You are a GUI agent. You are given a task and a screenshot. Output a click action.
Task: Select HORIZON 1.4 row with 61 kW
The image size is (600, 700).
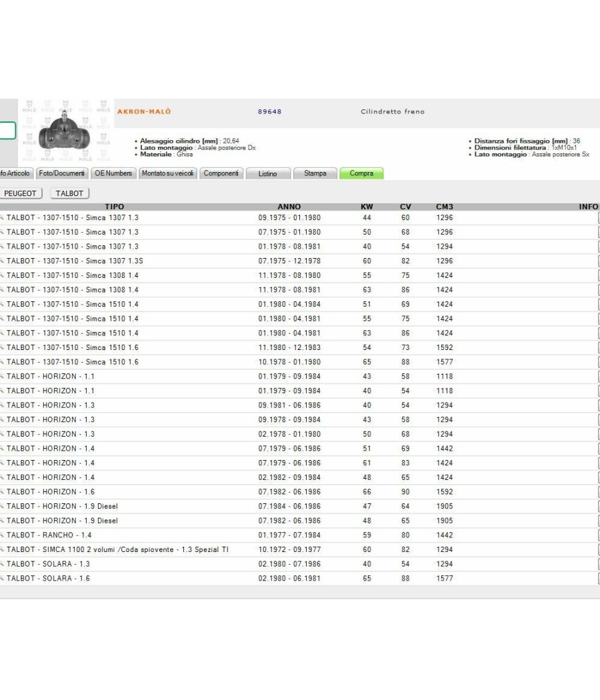(299, 463)
